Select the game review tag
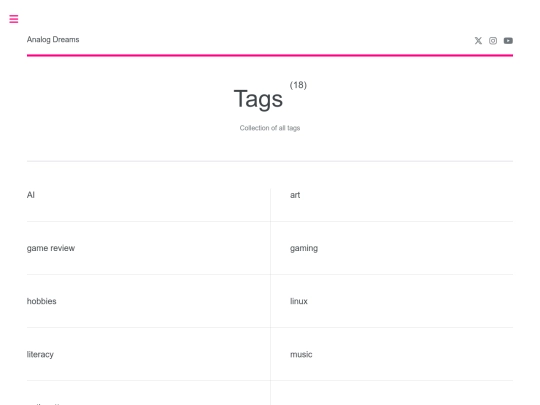 pyautogui.click(x=51, y=248)
